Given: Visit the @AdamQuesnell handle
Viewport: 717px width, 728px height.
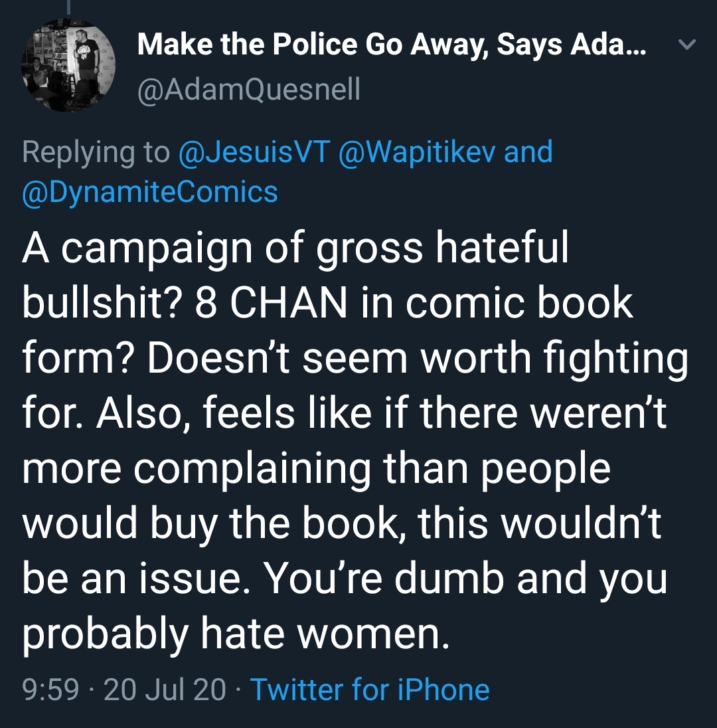Looking at the screenshot, I should (x=249, y=89).
